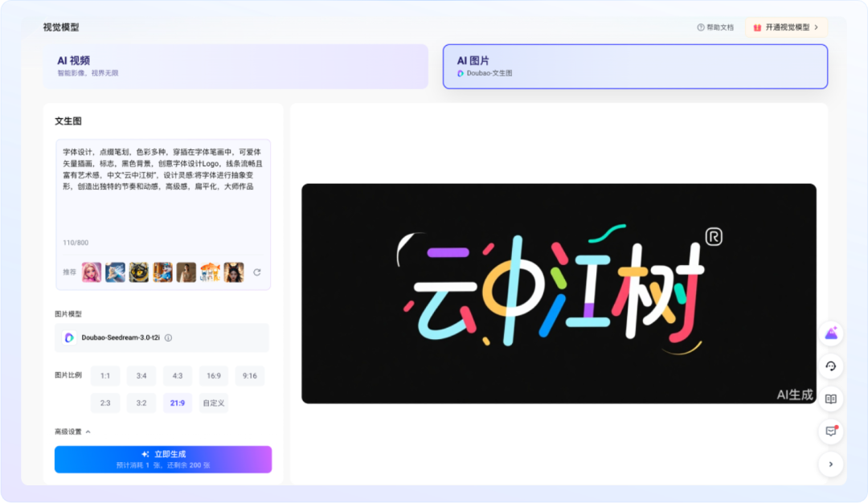Open documentation book icon in right sidebar

click(831, 399)
